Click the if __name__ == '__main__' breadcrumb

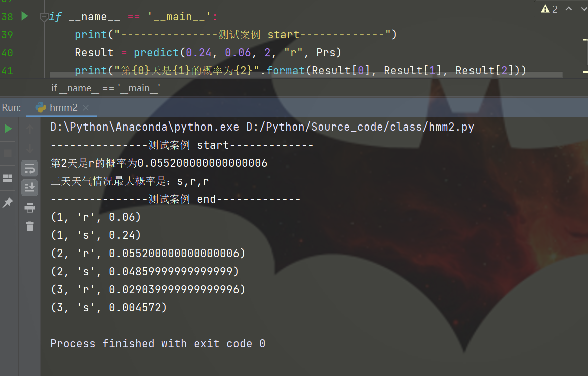(x=104, y=88)
